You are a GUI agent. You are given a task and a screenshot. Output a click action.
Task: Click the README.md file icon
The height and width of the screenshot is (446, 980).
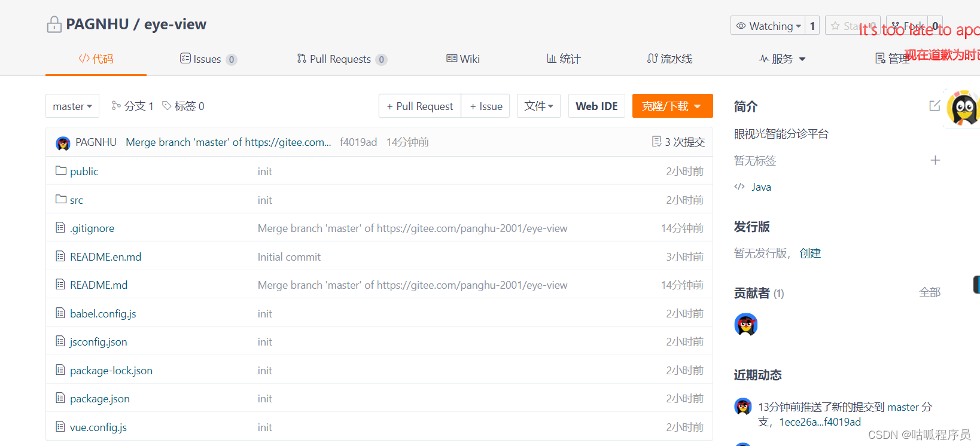click(60, 284)
